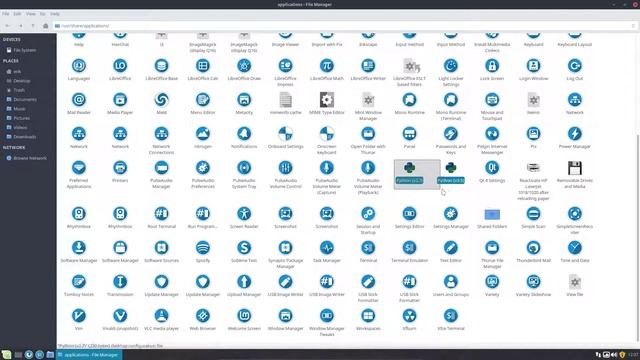
Task: Select the Xfburn icon
Action: pyautogui.click(x=409, y=315)
